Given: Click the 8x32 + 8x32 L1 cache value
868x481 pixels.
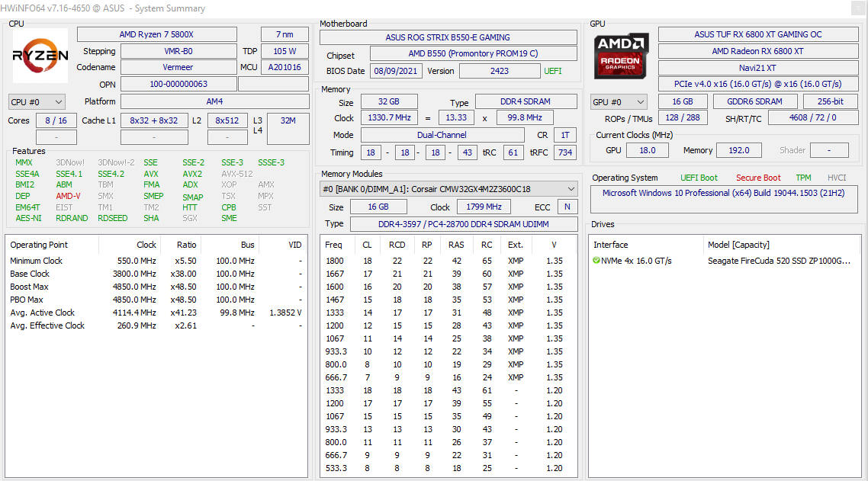Looking at the screenshot, I should point(154,120).
